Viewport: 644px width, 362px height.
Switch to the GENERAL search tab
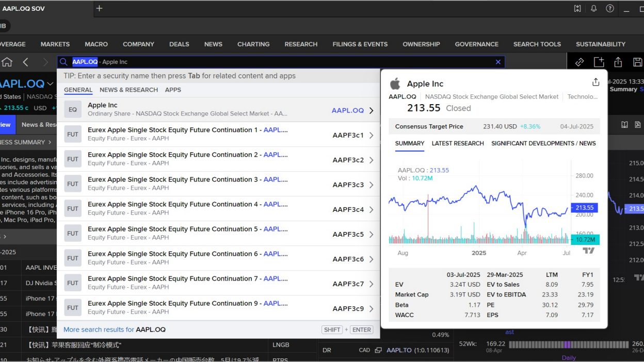(78, 90)
